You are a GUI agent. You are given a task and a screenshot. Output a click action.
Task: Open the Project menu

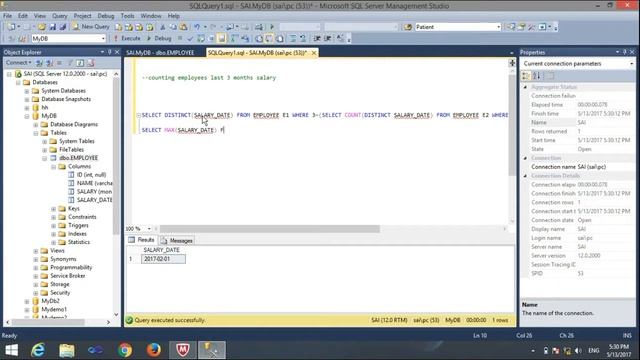click(x=82, y=16)
